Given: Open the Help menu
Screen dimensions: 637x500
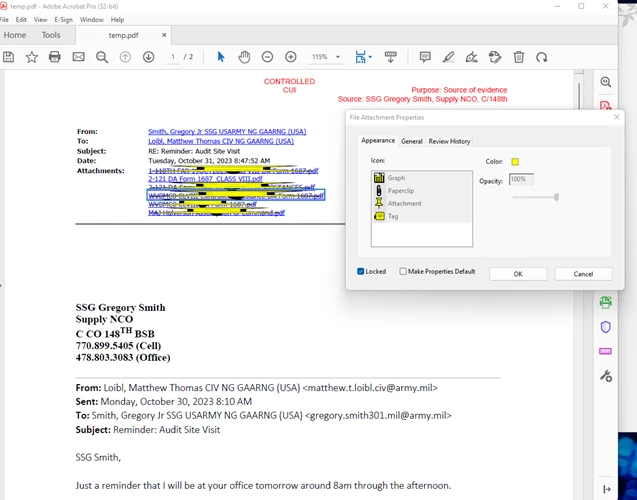Looking at the screenshot, I should pyautogui.click(x=117, y=19).
